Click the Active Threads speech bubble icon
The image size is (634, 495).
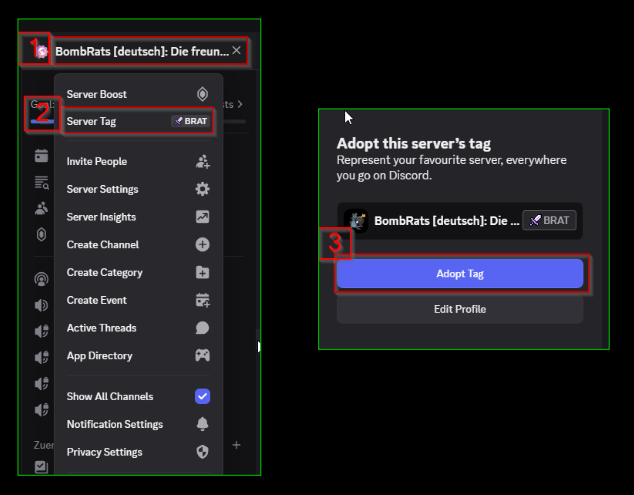203,328
